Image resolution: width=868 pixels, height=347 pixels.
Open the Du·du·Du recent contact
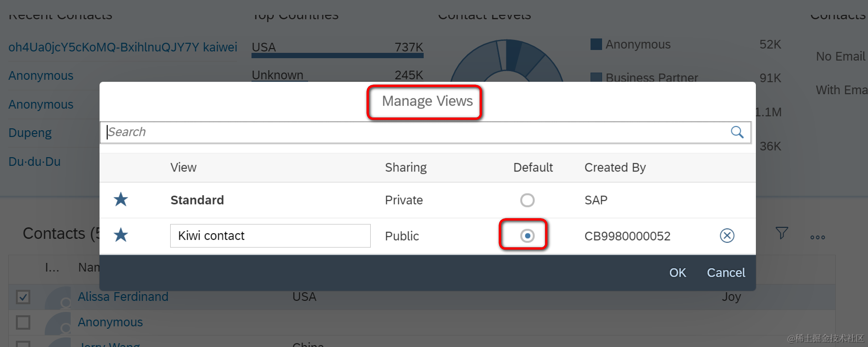[x=35, y=161]
